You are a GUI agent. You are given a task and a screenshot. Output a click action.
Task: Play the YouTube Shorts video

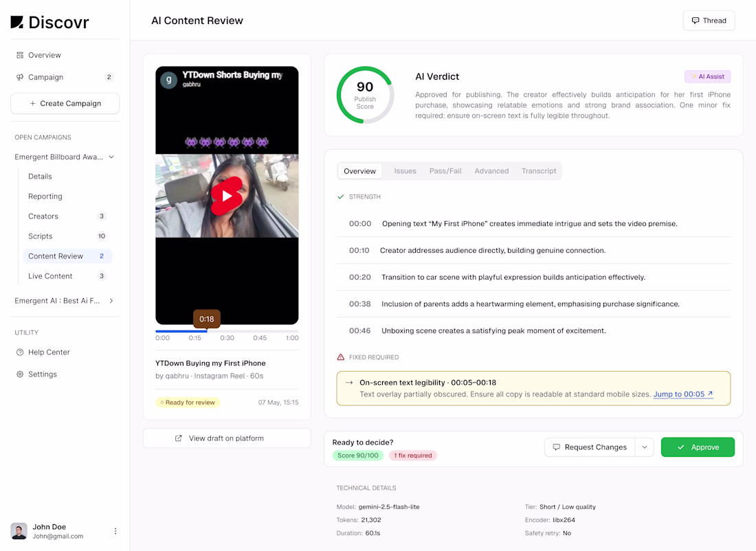pos(227,196)
